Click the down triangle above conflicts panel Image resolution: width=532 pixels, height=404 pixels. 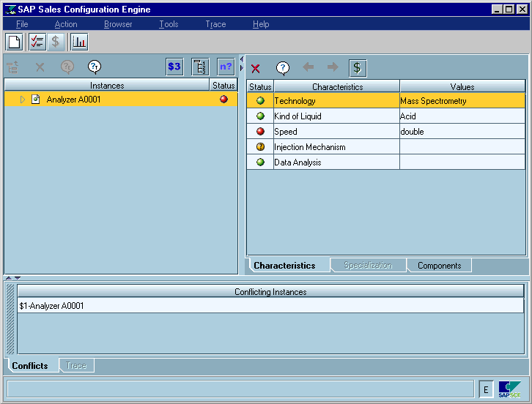coord(18,278)
